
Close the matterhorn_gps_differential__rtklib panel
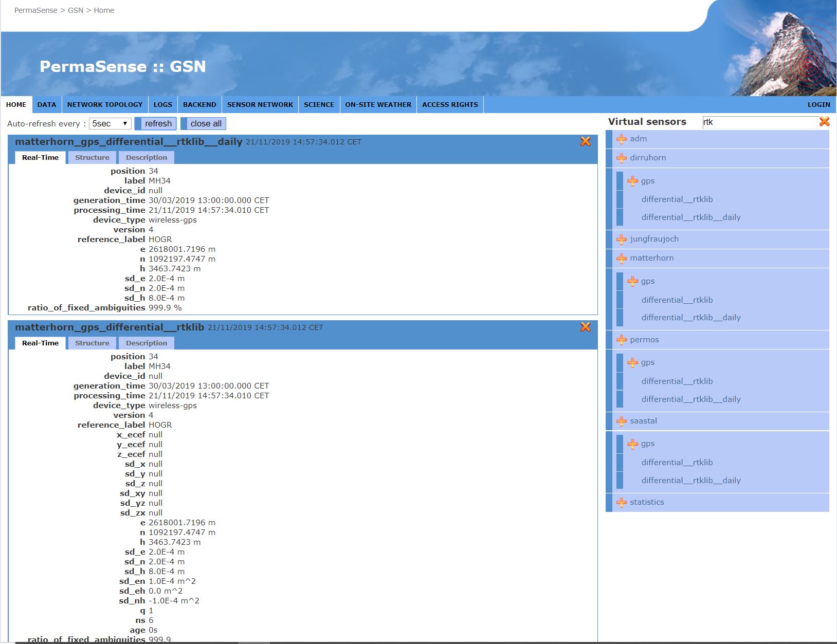[585, 327]
